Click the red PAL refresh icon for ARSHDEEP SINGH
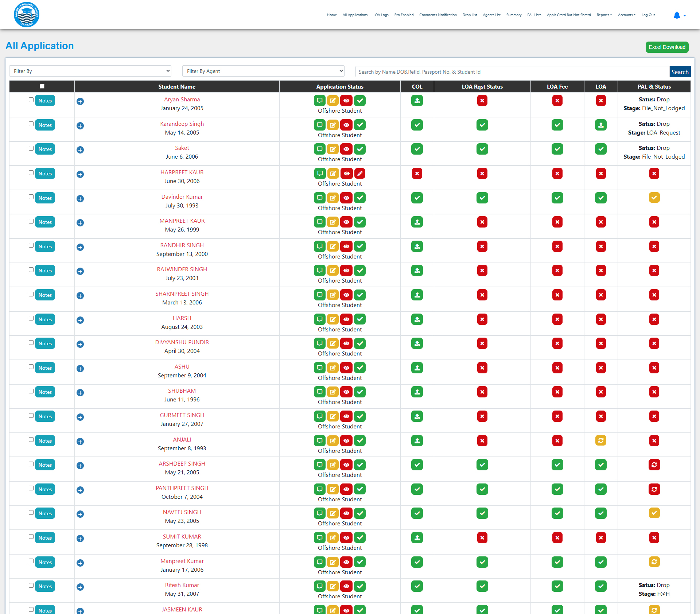The image size is (700, 614). pos(654,465)
